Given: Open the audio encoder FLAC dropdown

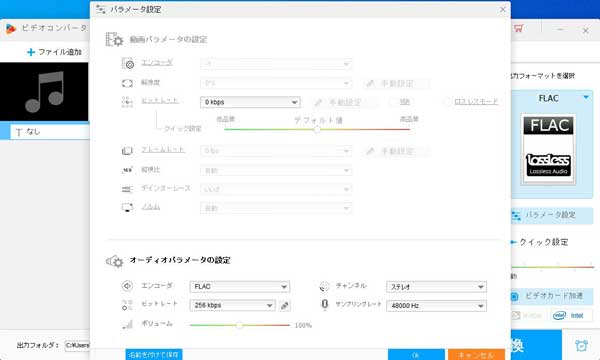Looking at the screenshot, I should [x=240, y=287].
